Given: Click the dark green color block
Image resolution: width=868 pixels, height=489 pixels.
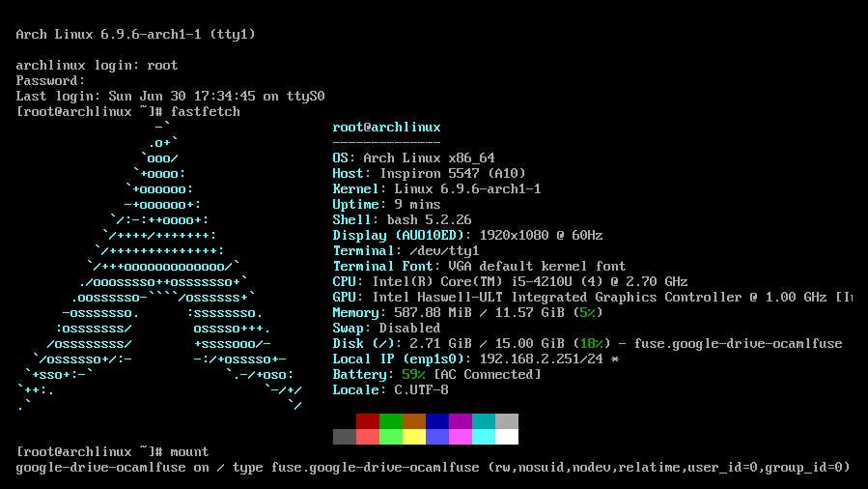Looking at the screenshot, I should point(391,421).
